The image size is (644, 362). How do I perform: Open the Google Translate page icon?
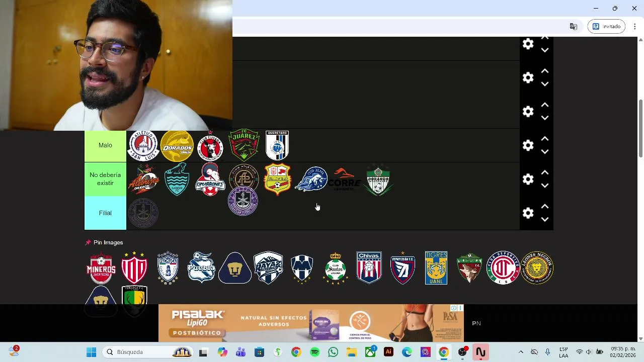pyautogui.click(x=573, y=27)
